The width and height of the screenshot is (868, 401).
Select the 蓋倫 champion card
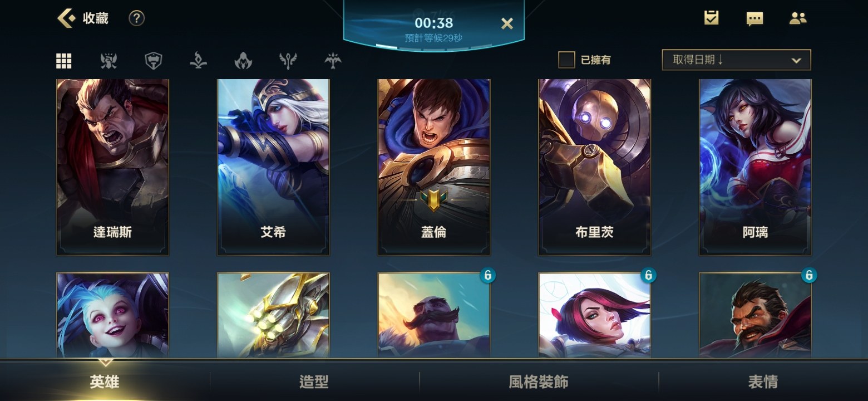click(434, 167)
